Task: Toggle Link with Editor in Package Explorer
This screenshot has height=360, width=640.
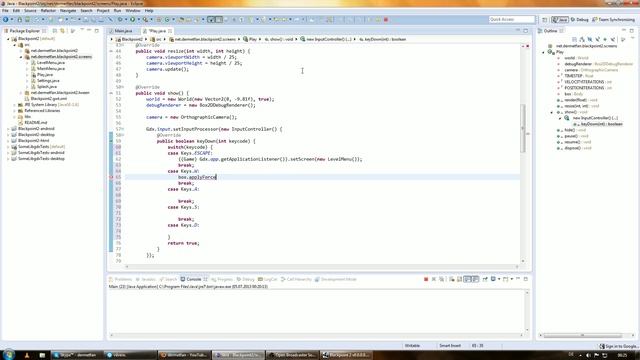Action: [62, 31]
